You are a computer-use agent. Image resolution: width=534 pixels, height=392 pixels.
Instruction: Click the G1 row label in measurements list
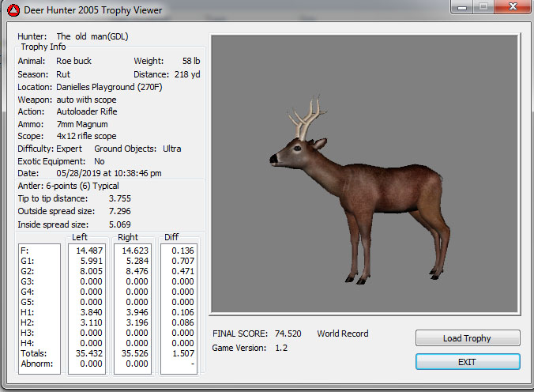[x=28, y=261]
